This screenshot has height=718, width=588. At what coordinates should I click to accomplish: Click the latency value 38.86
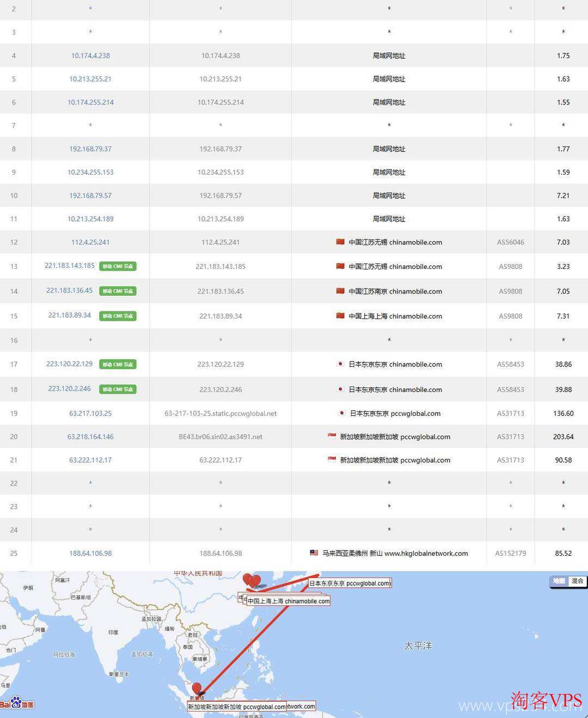pyautogui.click(x=563, y=365)
